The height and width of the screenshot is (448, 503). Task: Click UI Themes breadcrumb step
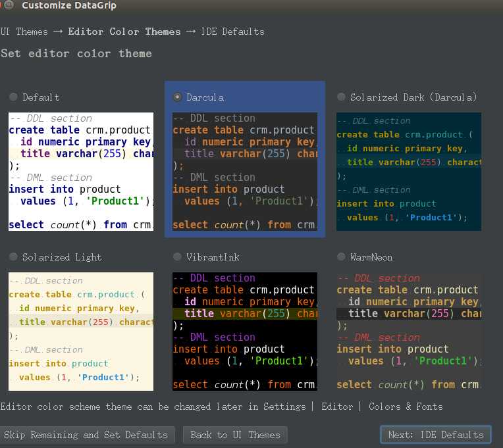(24, 32)
